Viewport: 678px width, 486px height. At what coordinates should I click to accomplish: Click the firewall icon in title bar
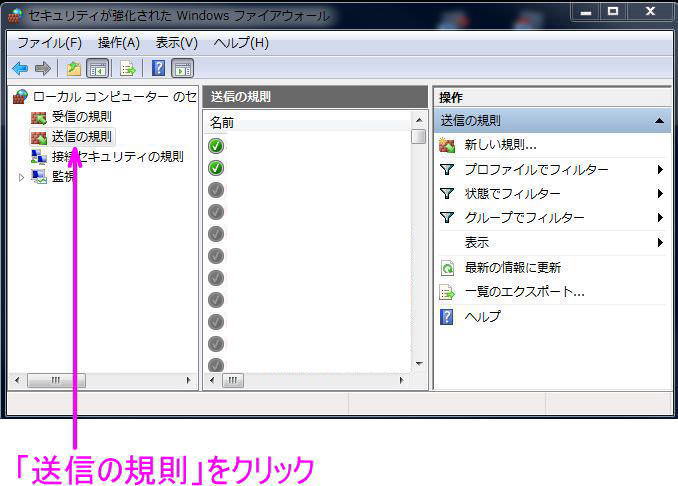[15, 16]
